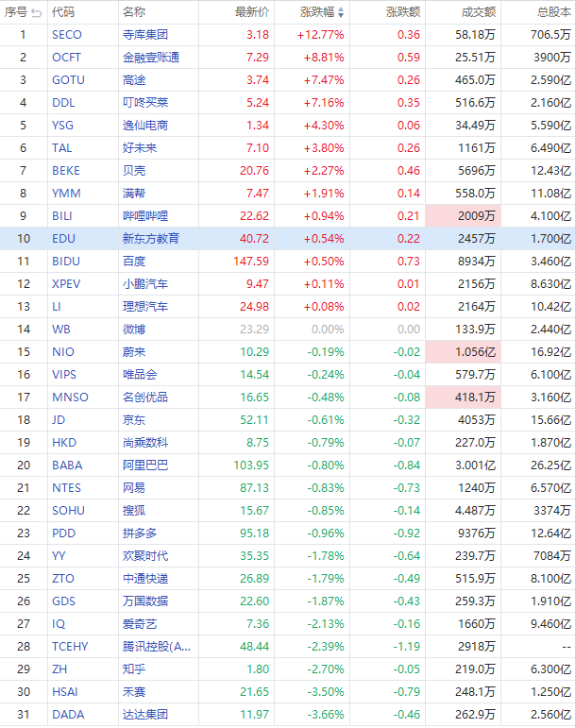Open stock code JD
Screen dimensions: 575x728
click(x=59, y=420)
